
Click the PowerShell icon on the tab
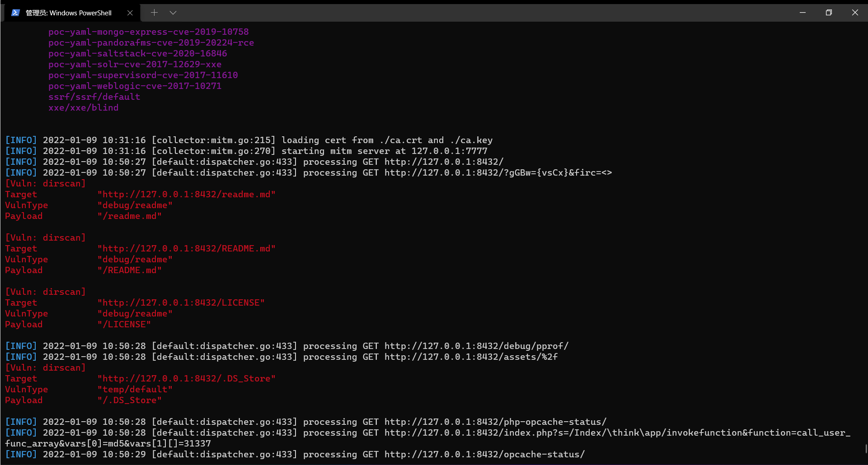(16, 13)
